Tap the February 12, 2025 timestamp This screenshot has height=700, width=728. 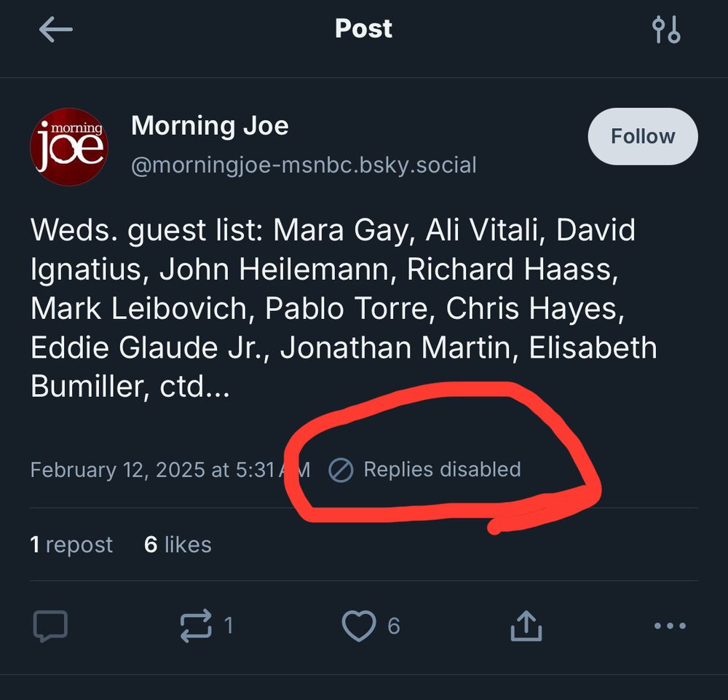[170, 470]
